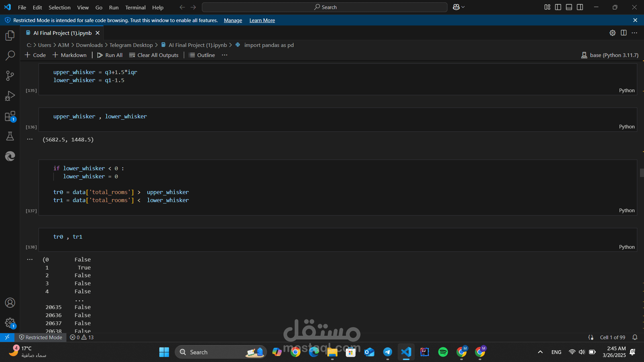The width and height of the screenshot is (644, 362).
Task: Open Run and Debug view
Action: [x=10, y=96]
